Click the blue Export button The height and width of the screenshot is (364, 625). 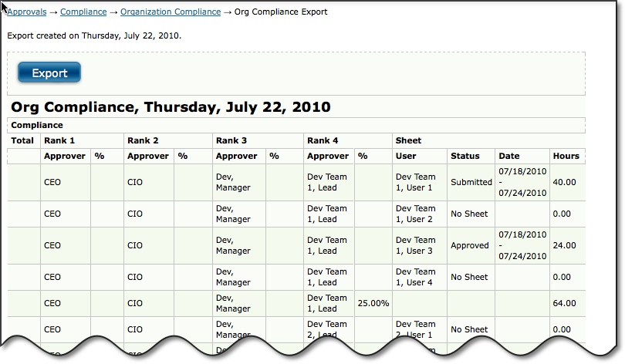click(x=49, y=73)
